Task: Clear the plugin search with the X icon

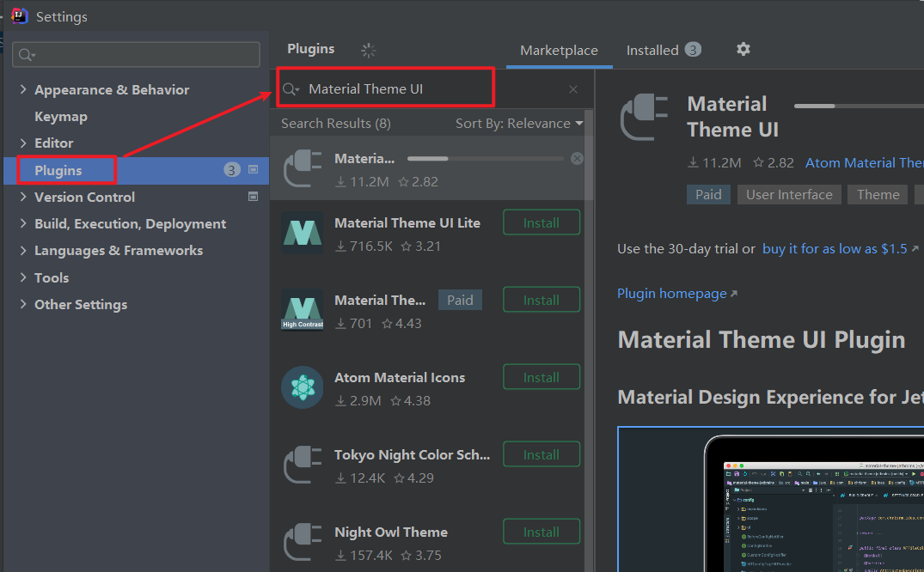Action: 572,89
